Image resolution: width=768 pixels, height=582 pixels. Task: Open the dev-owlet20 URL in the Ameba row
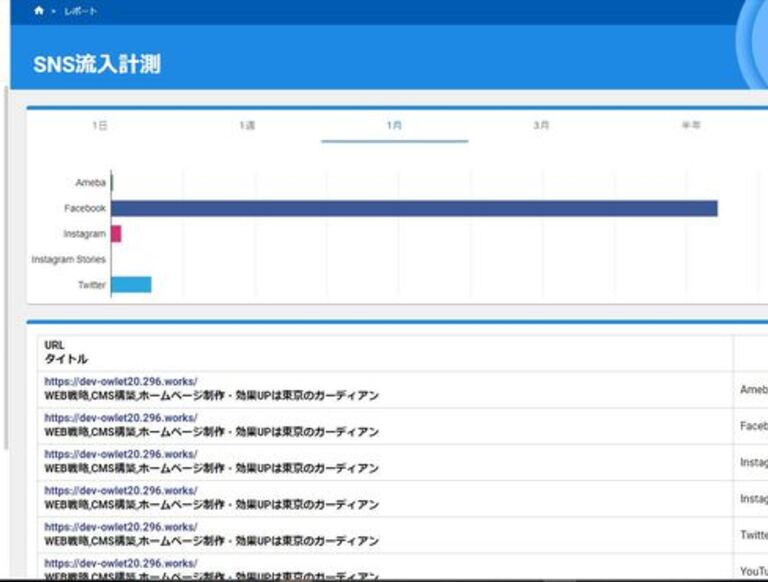pyautogui.click(x=121, y=381)
